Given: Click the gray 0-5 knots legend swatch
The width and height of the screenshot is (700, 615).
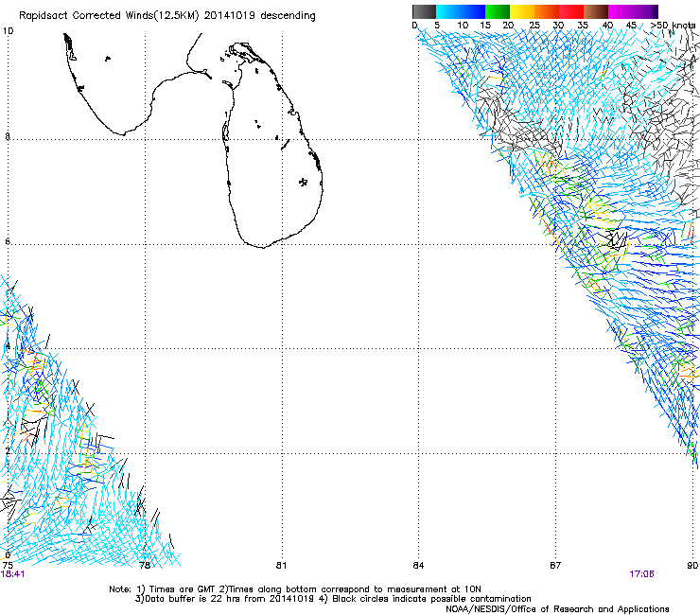Looking at the screenshot, I should [424, 11].
